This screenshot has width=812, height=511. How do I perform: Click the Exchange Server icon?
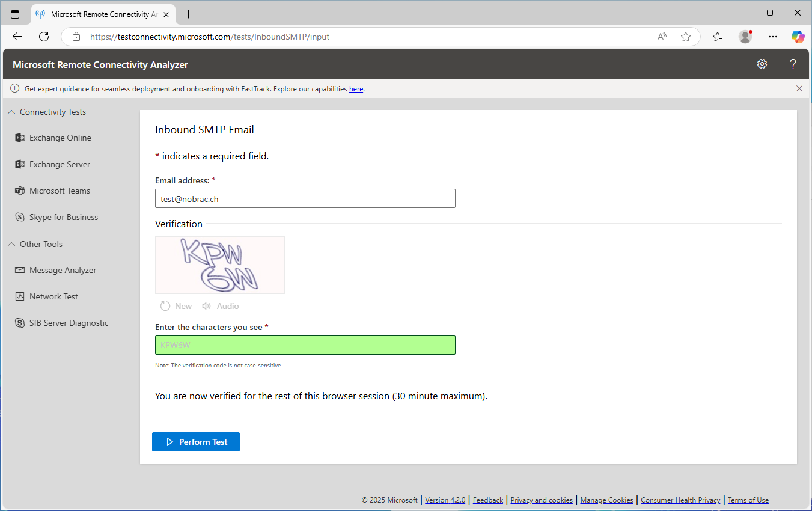(20, 164)
